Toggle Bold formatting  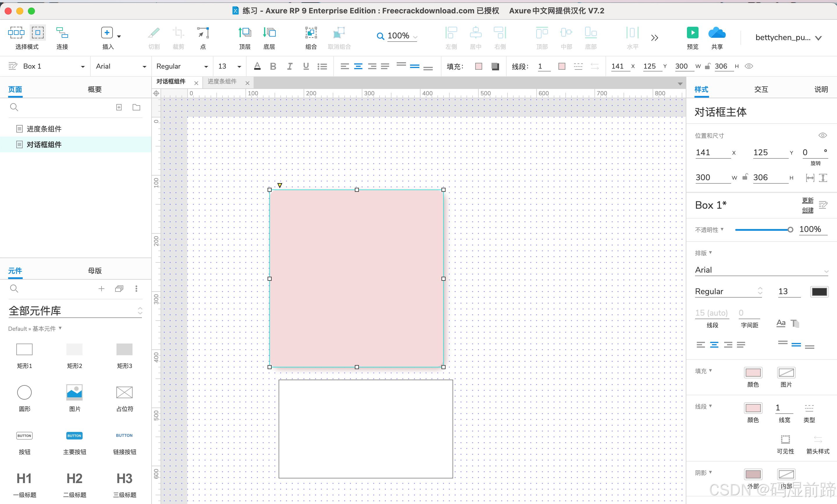273,66
